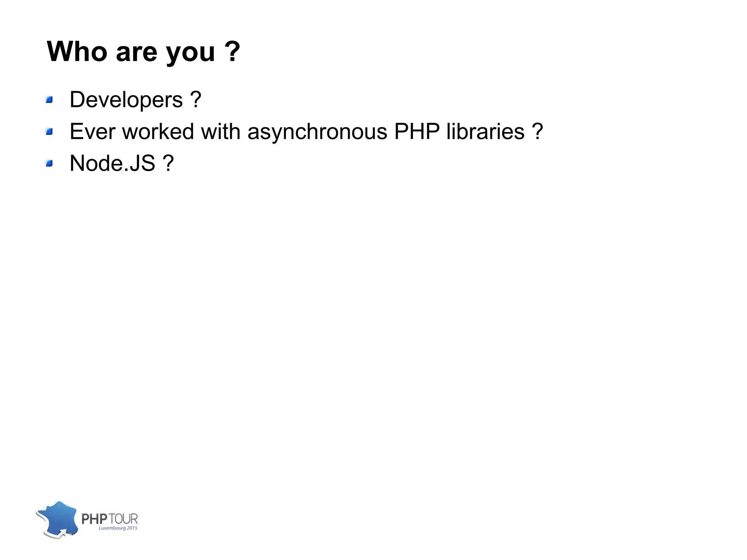Click the word Developers

(126, 100)
